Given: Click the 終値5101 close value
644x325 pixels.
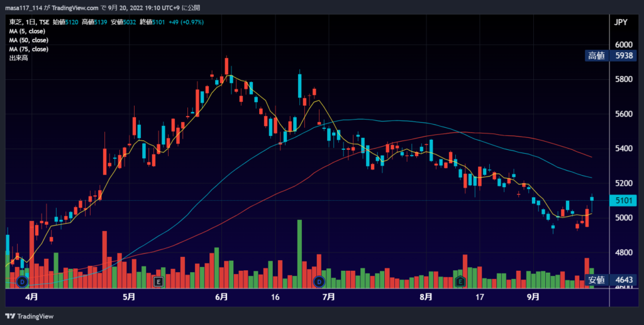Looking at the screenshot, I should [x=152, y=22].
